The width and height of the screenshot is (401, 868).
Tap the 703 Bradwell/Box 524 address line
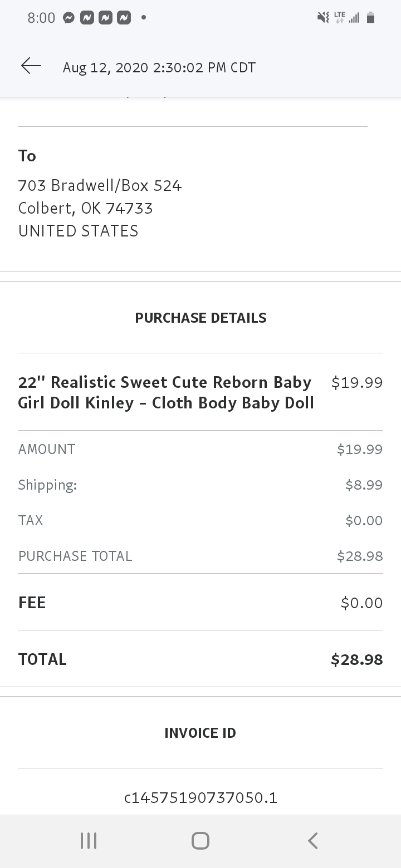pyautogui.click(x=100, y=185)
